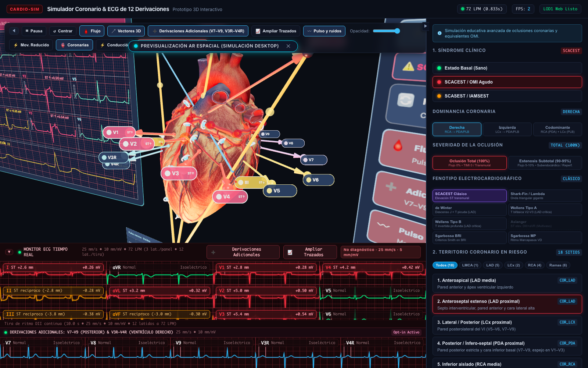
Task: Collapse the side panel arrow
Action: [425, 26]
